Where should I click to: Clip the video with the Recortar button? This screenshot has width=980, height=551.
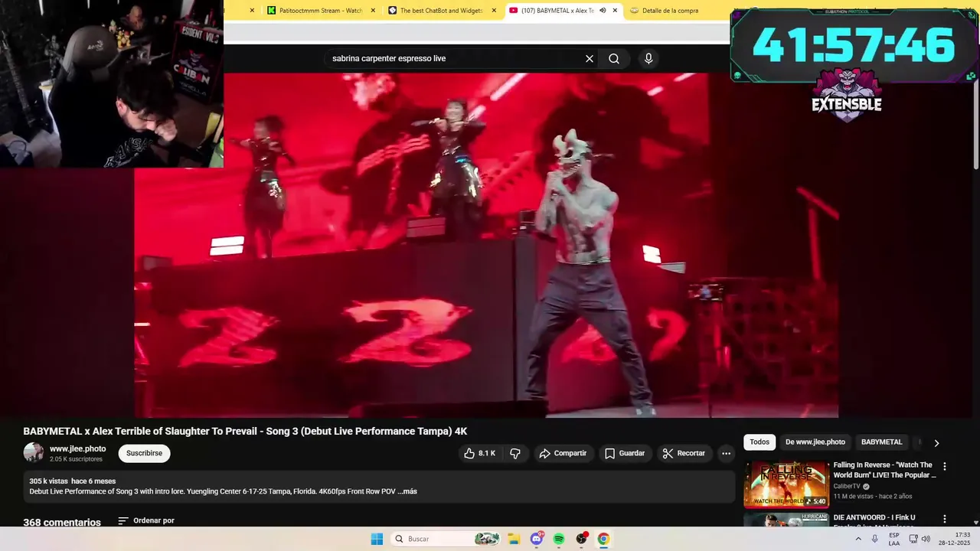click(684, 454)
